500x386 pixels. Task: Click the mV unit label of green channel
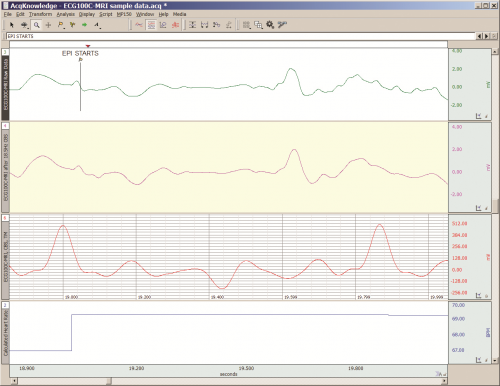click(x=488, y=85)
